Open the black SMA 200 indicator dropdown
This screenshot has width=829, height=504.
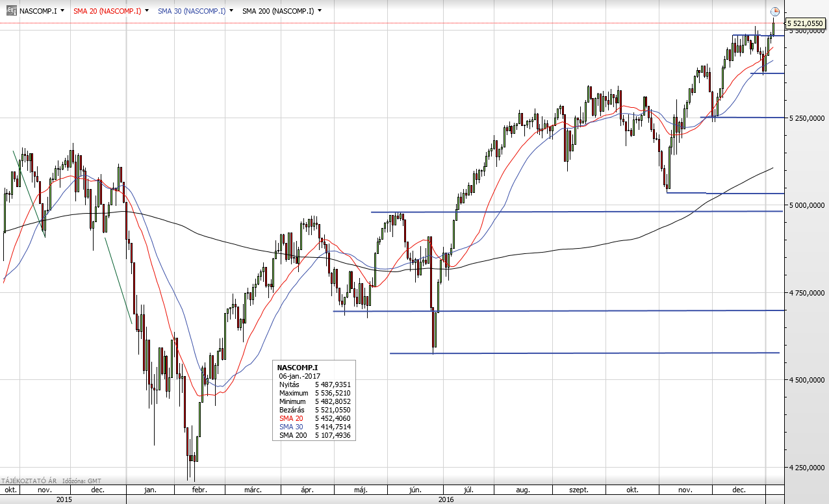tap(320, 11)
